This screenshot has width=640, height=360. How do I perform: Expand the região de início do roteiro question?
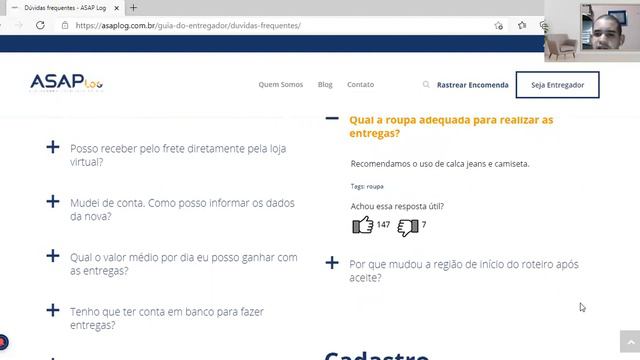pos(332,262)
